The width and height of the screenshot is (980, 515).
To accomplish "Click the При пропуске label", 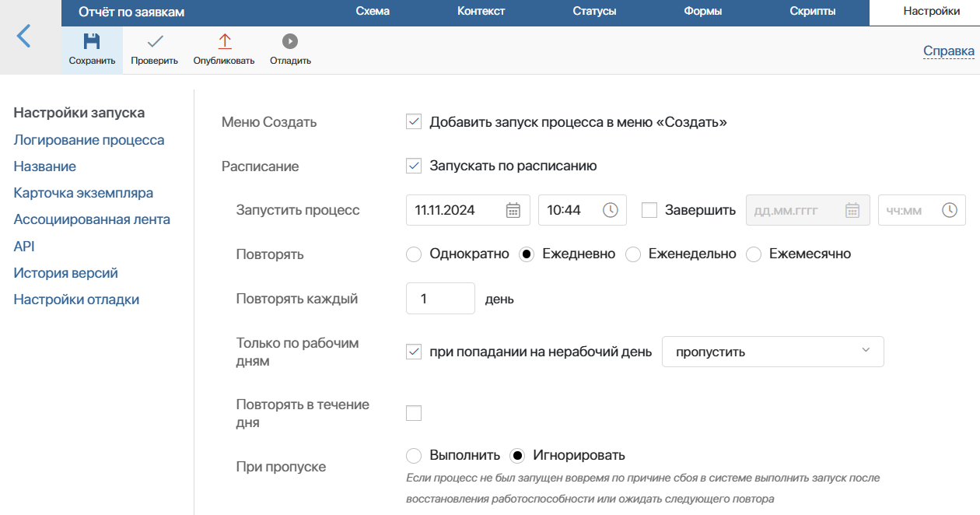I will tap(281, 467).
